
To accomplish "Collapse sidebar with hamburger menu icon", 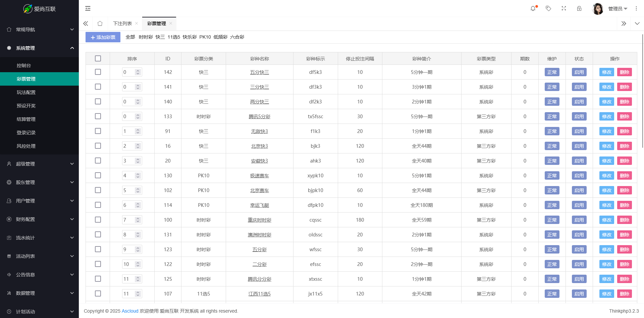I will click(88, 8).
